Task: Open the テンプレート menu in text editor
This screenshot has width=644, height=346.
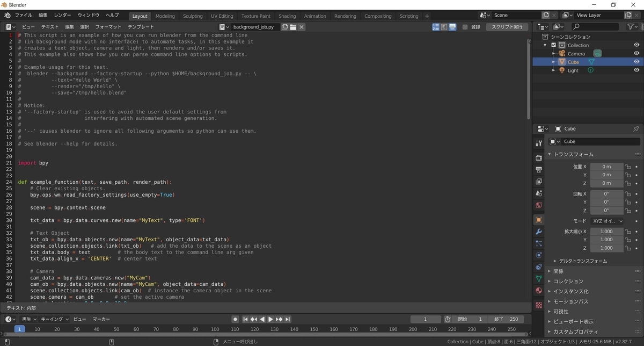Action: pyautogui.click(x=141, y=27)
